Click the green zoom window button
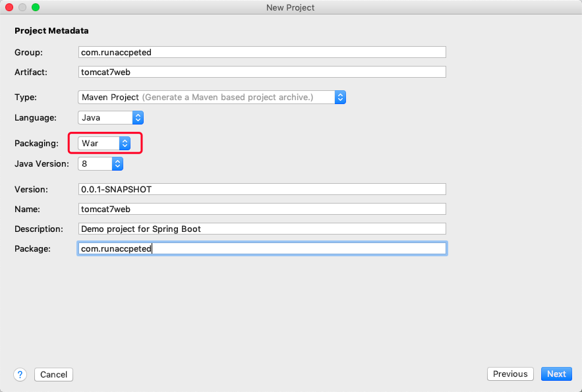The width and height of the screenshot is (582, 392). 36,7
